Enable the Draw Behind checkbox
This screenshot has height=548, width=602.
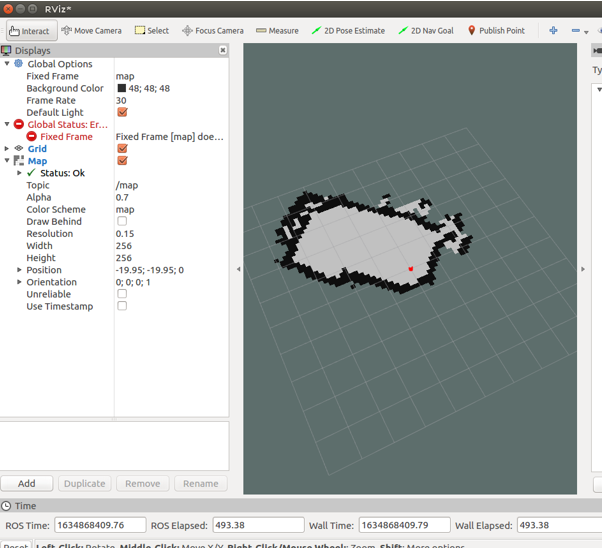(122, 222)
